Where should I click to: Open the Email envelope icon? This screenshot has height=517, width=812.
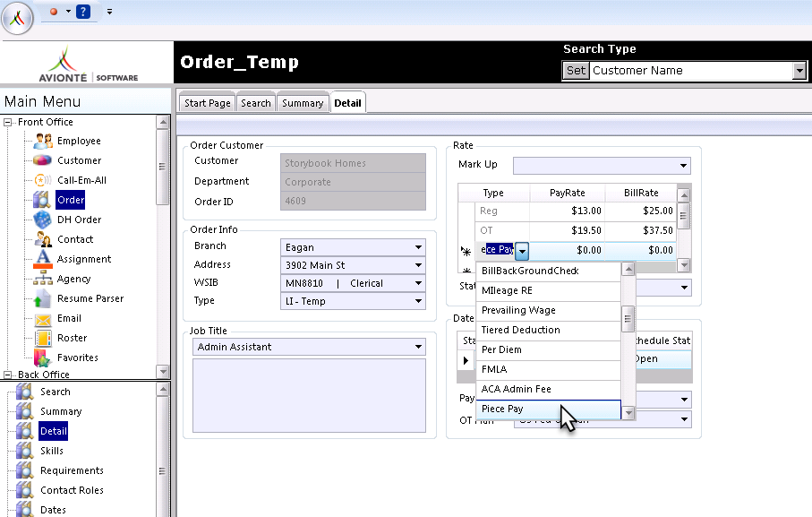pyautogui.click(x=42, y=319)
